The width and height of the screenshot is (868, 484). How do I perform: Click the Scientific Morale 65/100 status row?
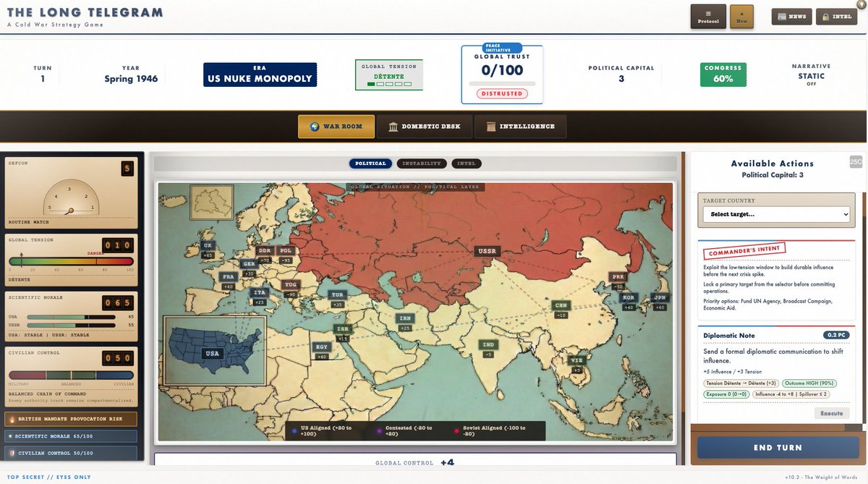coord(71,436)
